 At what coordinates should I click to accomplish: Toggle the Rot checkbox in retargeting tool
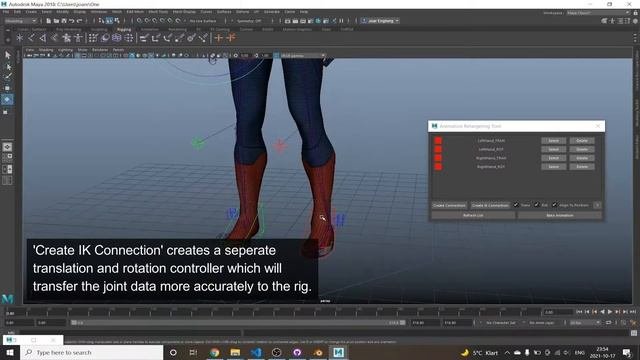(537, 205)
